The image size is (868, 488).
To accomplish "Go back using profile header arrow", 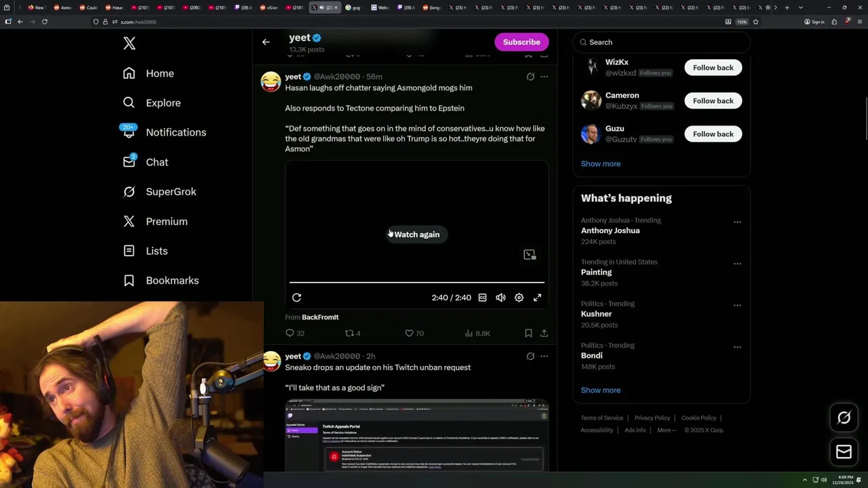I will tap(266, 42).
